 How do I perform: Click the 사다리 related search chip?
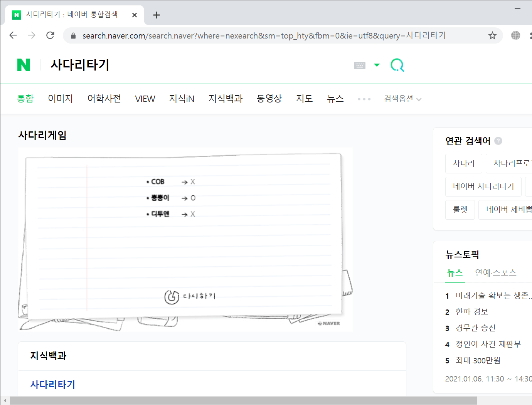(464, 163)
